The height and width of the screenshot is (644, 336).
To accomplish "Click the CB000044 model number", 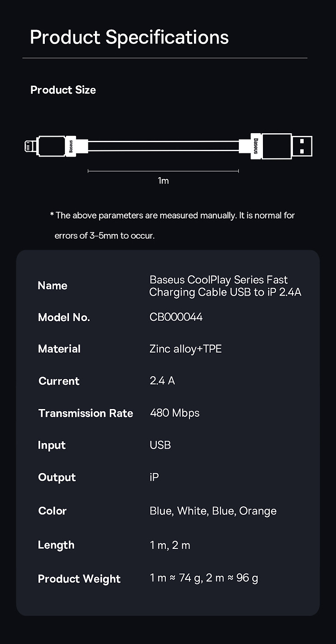I will (176, 317).
